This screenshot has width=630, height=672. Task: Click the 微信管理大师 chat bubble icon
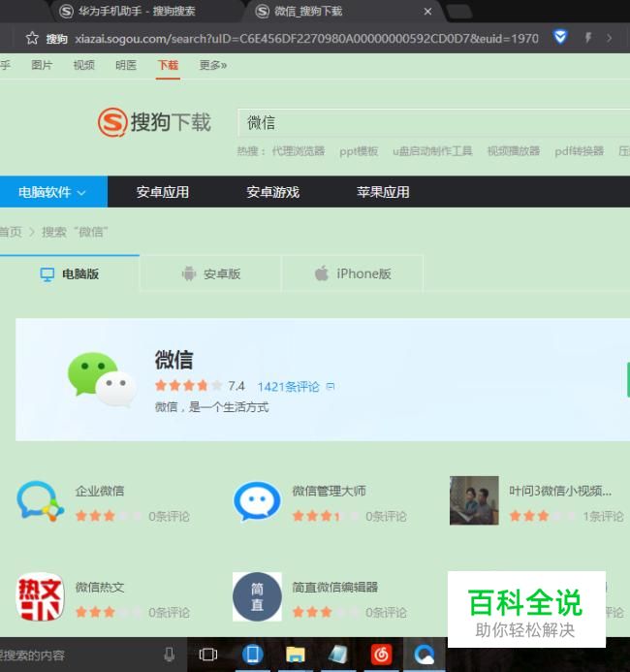[257, 501]
